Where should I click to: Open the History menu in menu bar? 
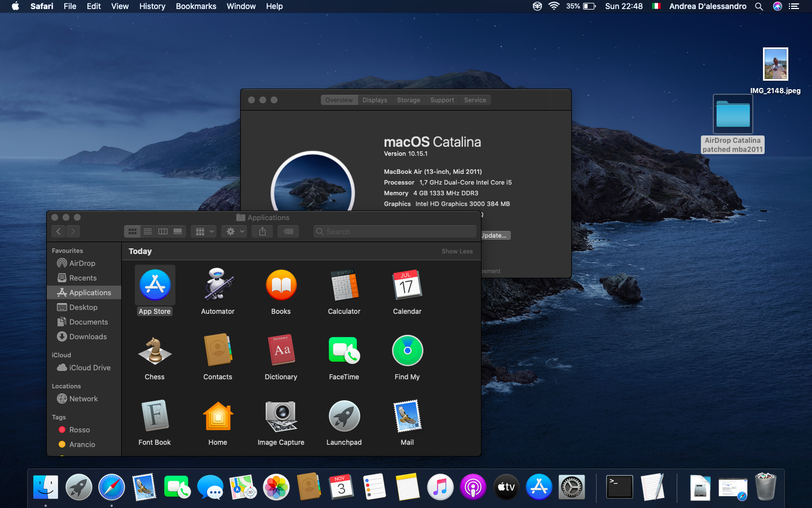[152, 6]
